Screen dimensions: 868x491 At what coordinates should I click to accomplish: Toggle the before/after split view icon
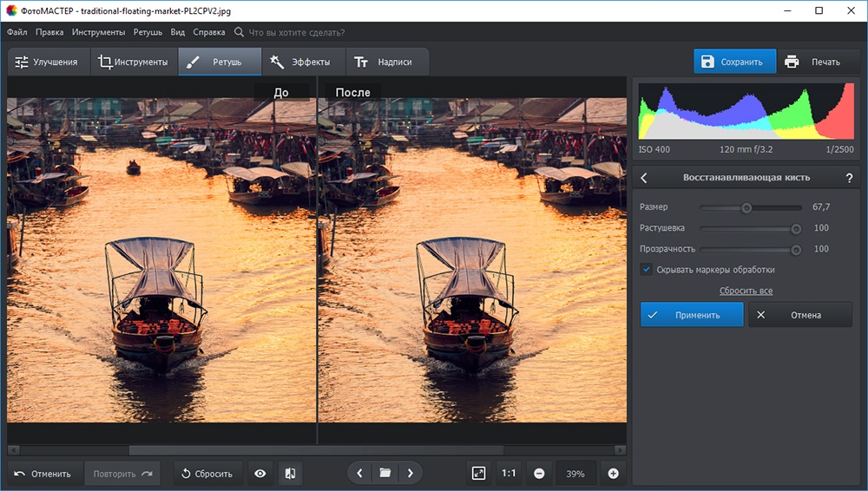(x=290, y=474)
